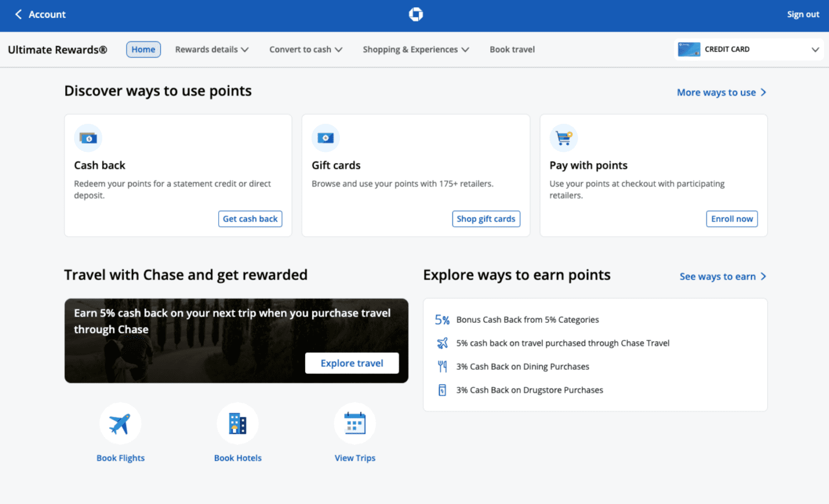The image size is (829, 504).
Task: Click the Pay with points cart icon
Action: tap(563, 138)
